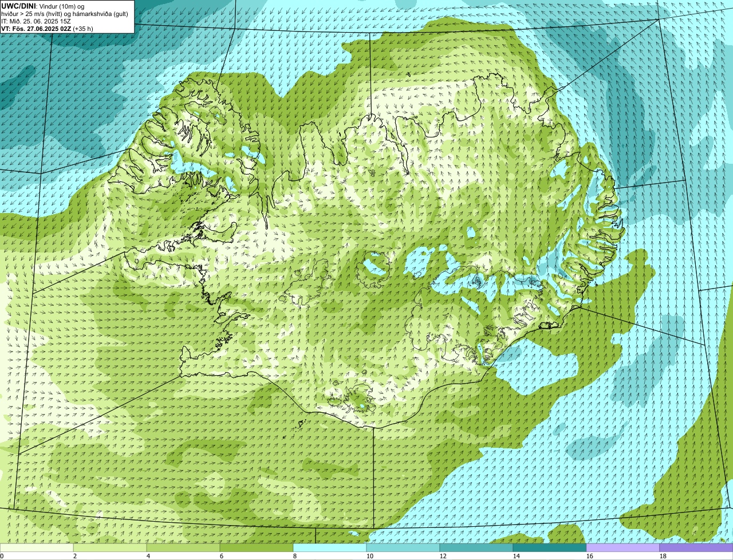This screenshot has height=560, width=733.
Task: Click the initial time "IT: Mið. 25. 06. 2025 15Z"
Action: click(36, 21)
